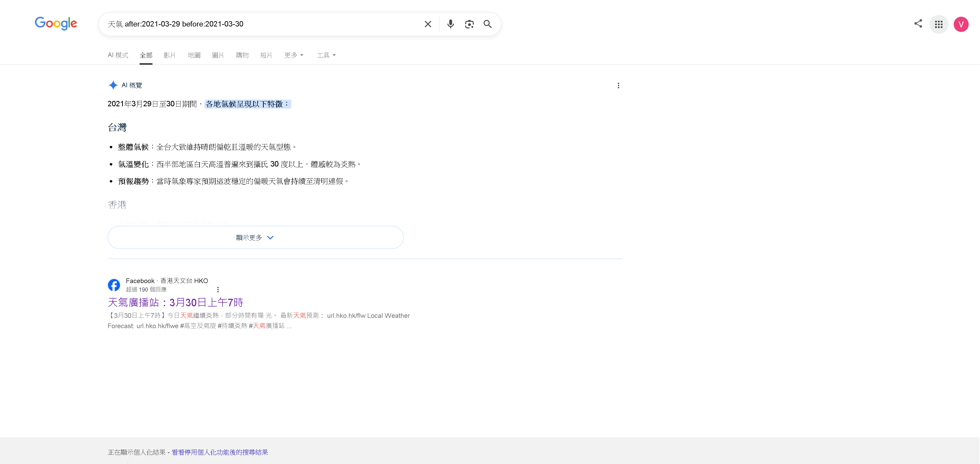The height and width of the screenshot is (464, 980).
Task: Open the 購物 tab
Action: pos(242,55)
